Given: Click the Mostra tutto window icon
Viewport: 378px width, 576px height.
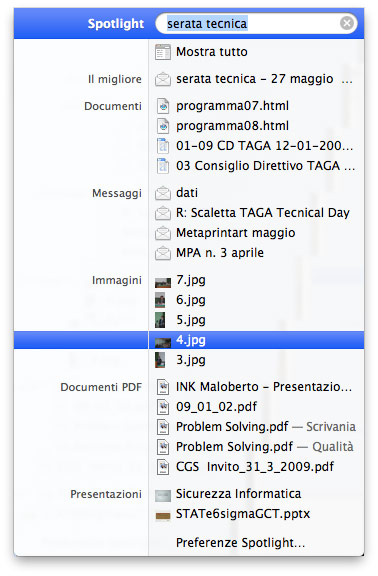Looking at the screenshot, I should 163,52.
